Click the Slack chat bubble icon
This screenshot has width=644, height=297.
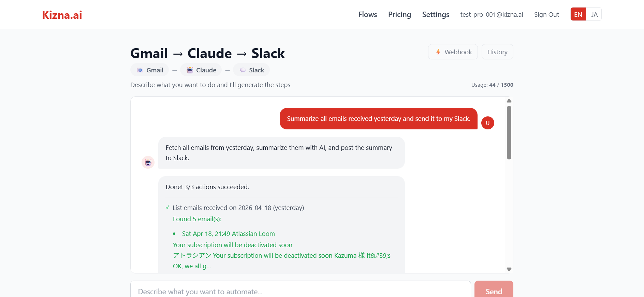click(243, 70)
